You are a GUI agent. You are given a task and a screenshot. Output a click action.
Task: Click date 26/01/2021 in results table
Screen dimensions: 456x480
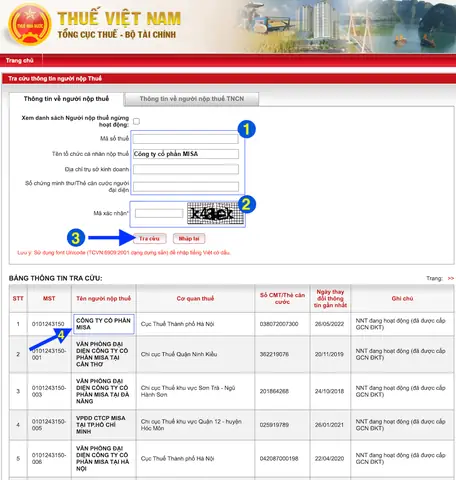(329, 425)
